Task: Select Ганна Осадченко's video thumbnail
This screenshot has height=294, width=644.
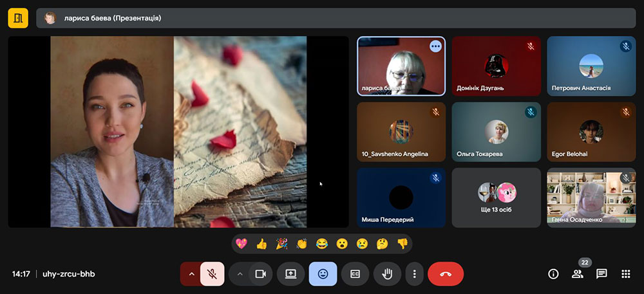Action: click(x=591, y=198)
